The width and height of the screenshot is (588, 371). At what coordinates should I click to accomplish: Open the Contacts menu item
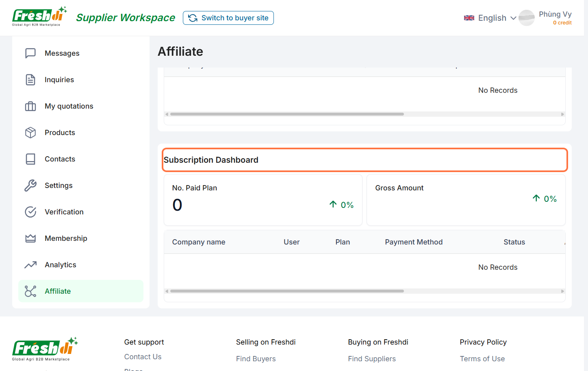(x=60, y=159)
